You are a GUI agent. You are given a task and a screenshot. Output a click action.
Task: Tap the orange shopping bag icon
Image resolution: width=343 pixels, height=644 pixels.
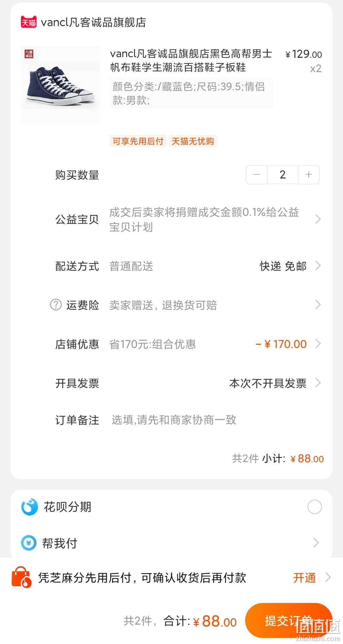tap(21, 577)
